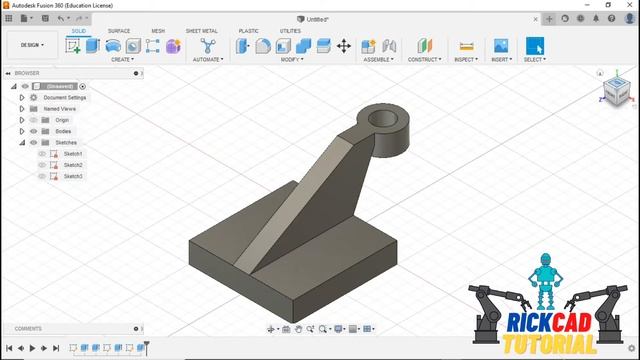The height and width of the screenshot is (360, 640).
Task: Open the DESIGN workspace dropdown
Action: click(x=32, y=45)
